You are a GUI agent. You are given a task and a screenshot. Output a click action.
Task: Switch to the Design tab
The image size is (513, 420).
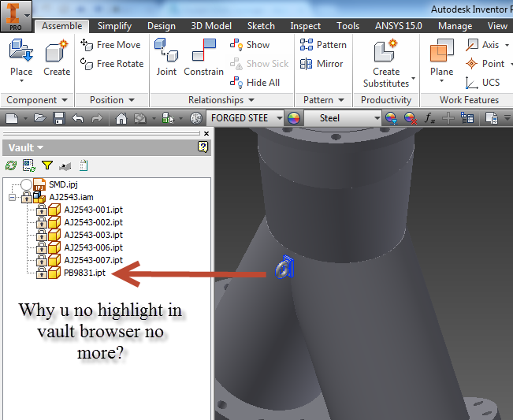point(162,26)
